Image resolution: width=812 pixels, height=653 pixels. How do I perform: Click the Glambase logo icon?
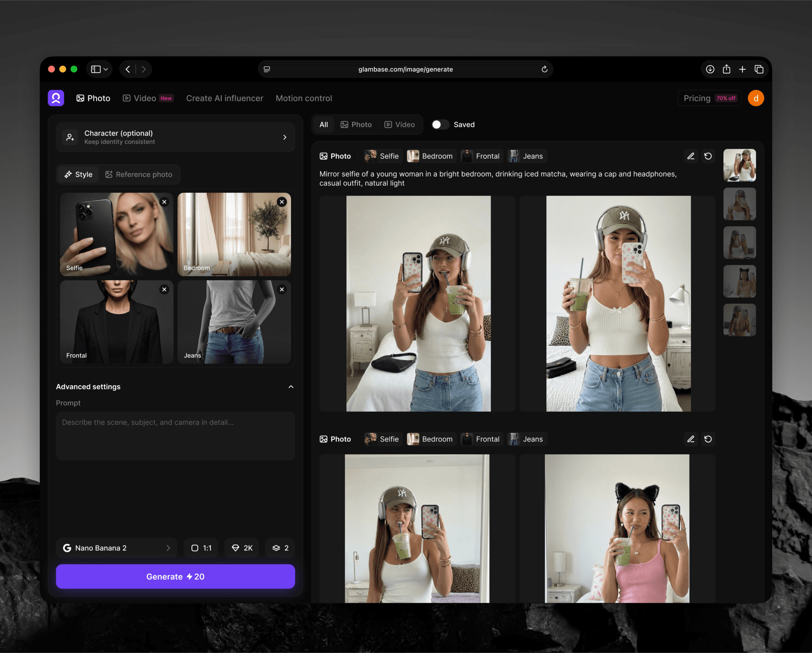click(56, 98)
